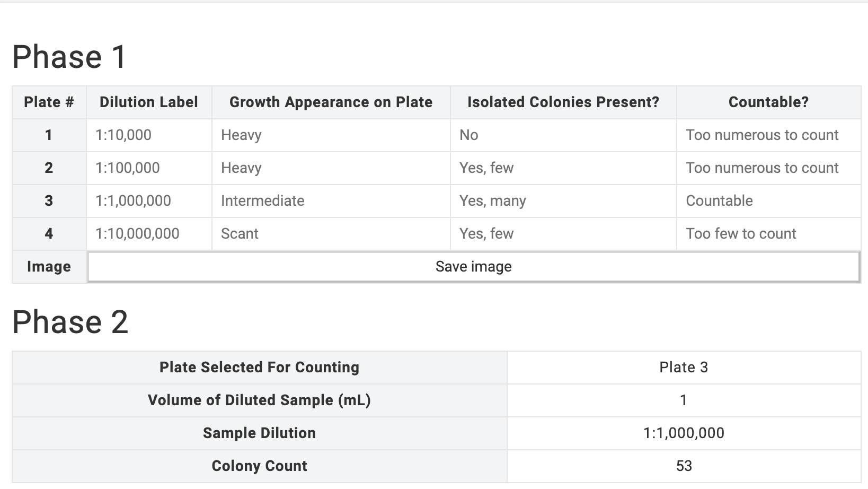The height and width of the screenshot is (489, 868).
Task: Select plate 3 Intermediate growth appearance cell
Action: 331,201
